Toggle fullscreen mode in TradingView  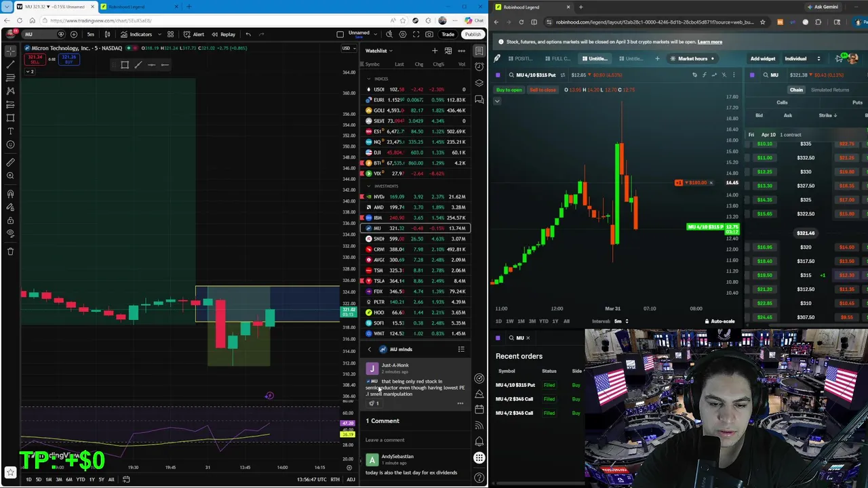tap(416, 34)
